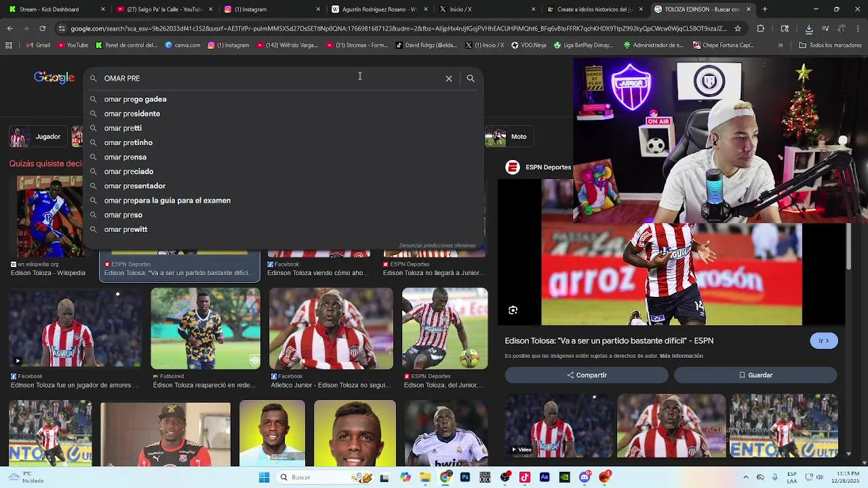The image size is (868, 488).
Task: Open Facebook Atletico Junior Edison Toloza thumbnail
Action: click(x=331, y=329)
